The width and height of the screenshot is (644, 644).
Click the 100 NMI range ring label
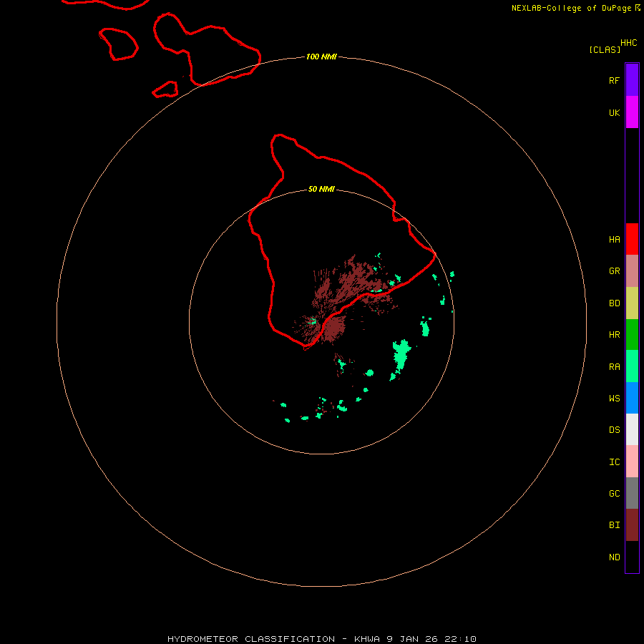(x=321, y=57)
